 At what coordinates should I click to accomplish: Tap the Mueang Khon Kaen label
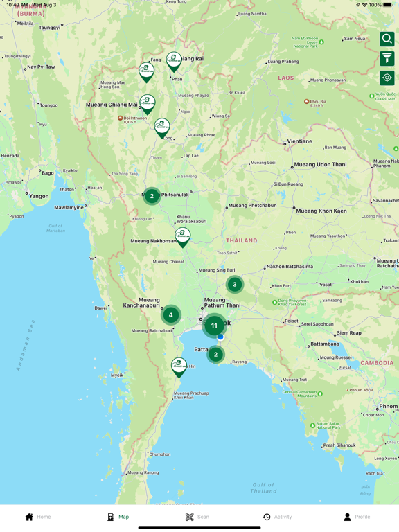(x=321, y=211)
